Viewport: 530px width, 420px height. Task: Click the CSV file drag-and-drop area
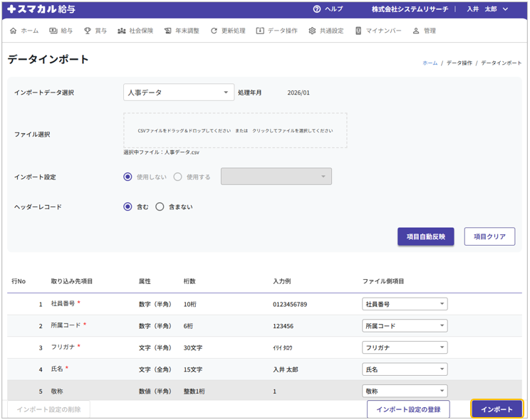[x=235, y=130]
